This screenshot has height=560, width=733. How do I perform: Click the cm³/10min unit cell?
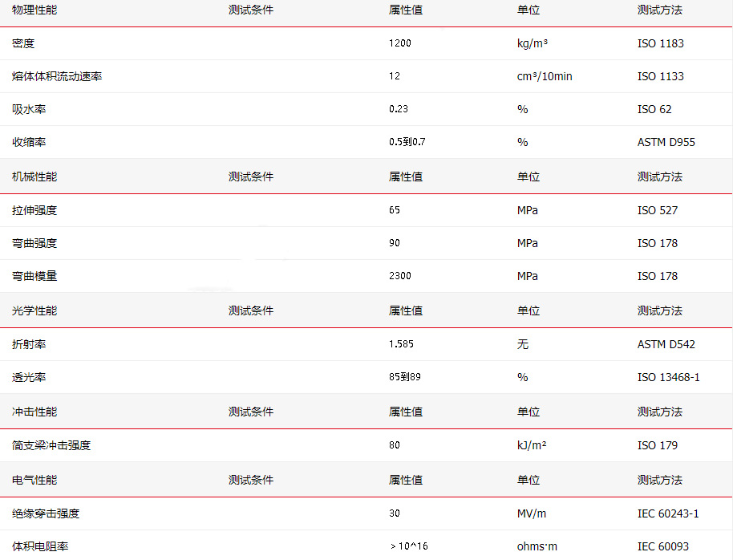click(545, 76)
